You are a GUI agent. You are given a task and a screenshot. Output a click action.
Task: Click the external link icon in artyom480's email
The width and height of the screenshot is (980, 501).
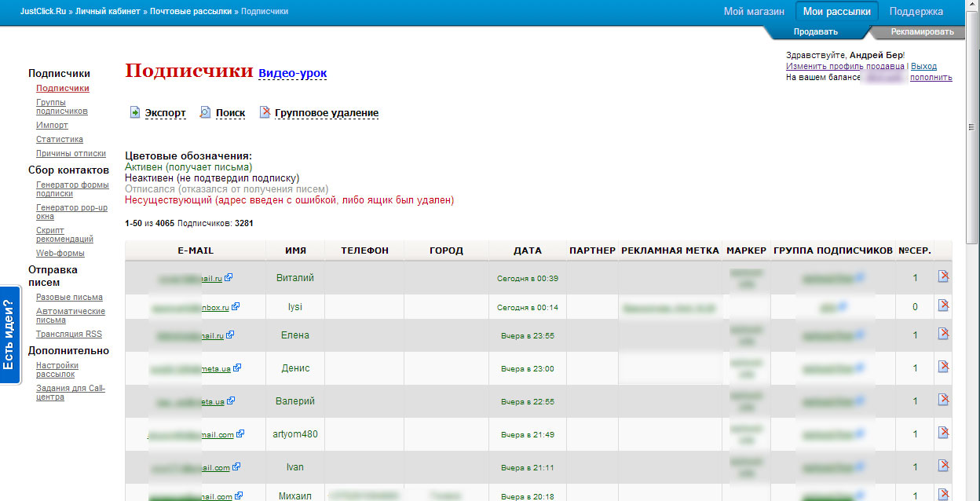coord(240,434)
